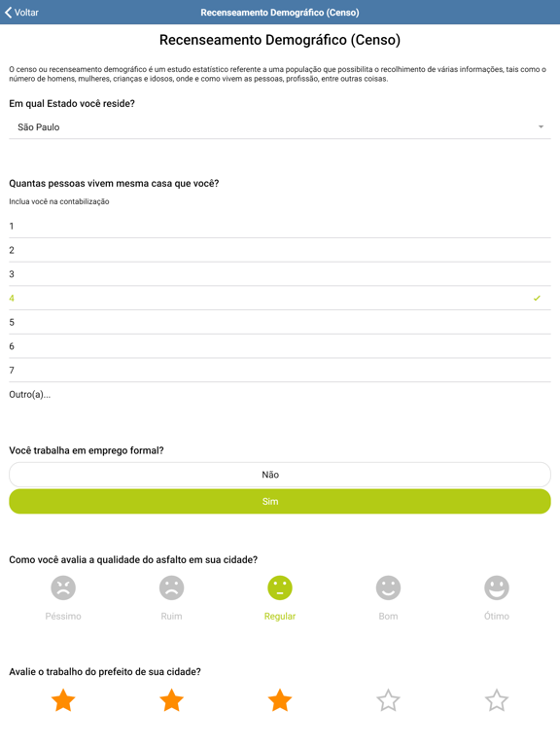560x747 pixels.
Task: Rate the mayor five stars
Action: pyautogui.click(x=497, y=700)
